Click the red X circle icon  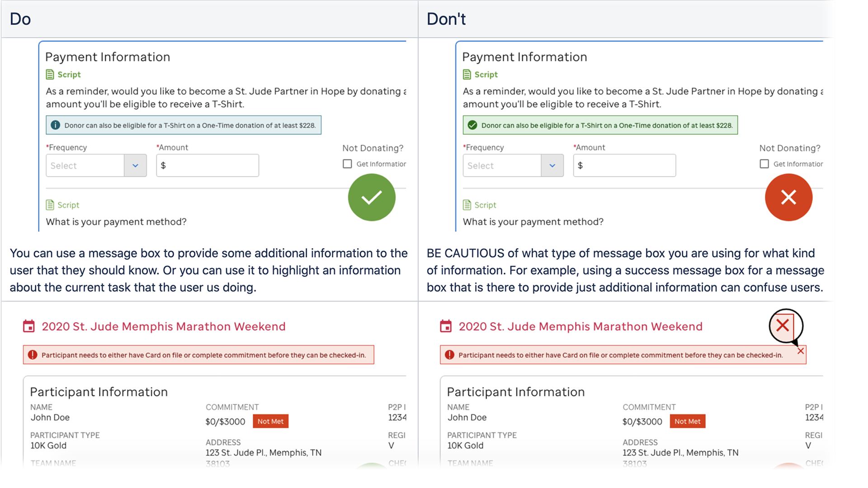[x=788, y=197]
